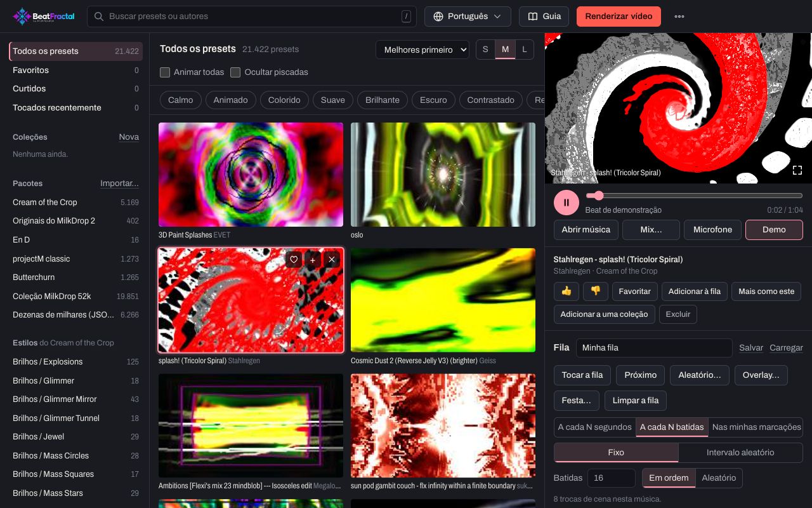This screenshot has height=508, width=812.
Task: Click Abrir música button
Action: pyautogui.click(x=586, y=230)
